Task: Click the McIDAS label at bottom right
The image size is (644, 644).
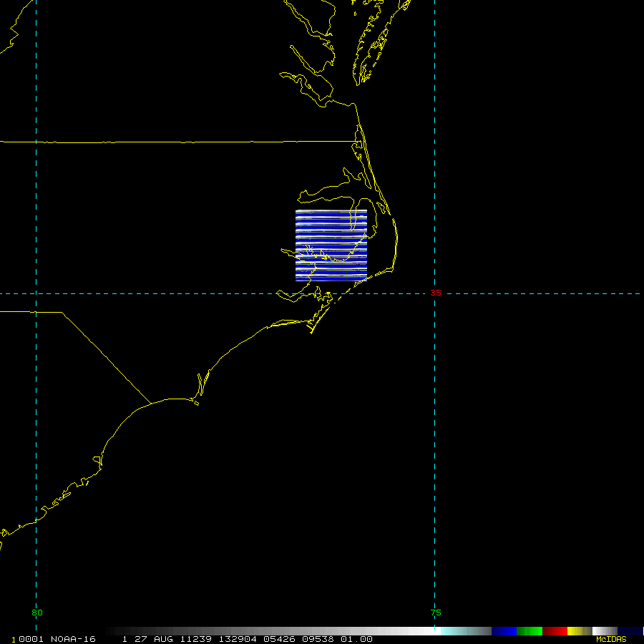Action: pos(611,639)
